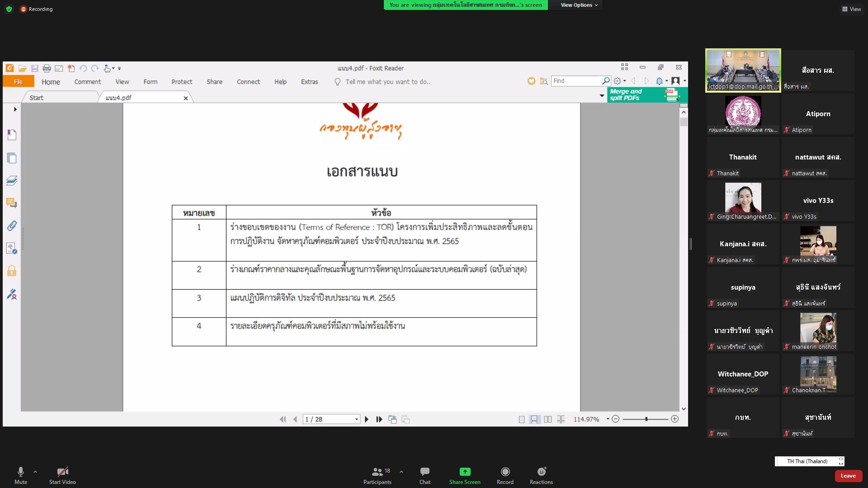Click Share Screen button in Zoom
Screen dimensions: 868x488
[465, 475]
